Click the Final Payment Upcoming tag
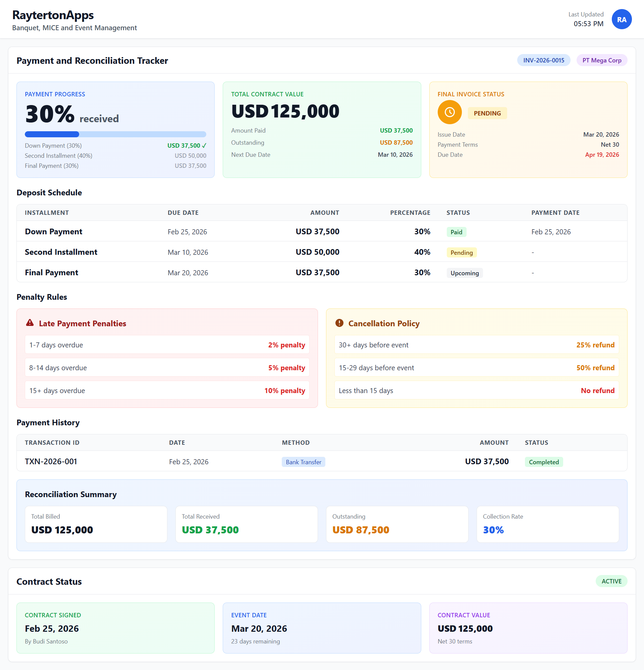This screenshot has width=644, height=670. pyautogui.click(x=464, y=273)
